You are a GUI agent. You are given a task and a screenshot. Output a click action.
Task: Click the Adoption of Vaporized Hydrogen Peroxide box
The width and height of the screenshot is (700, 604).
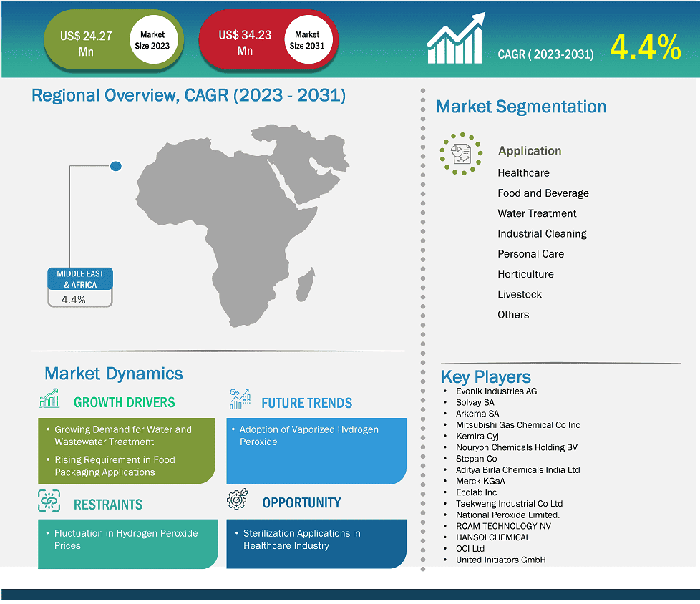click(x=316, y=451)
